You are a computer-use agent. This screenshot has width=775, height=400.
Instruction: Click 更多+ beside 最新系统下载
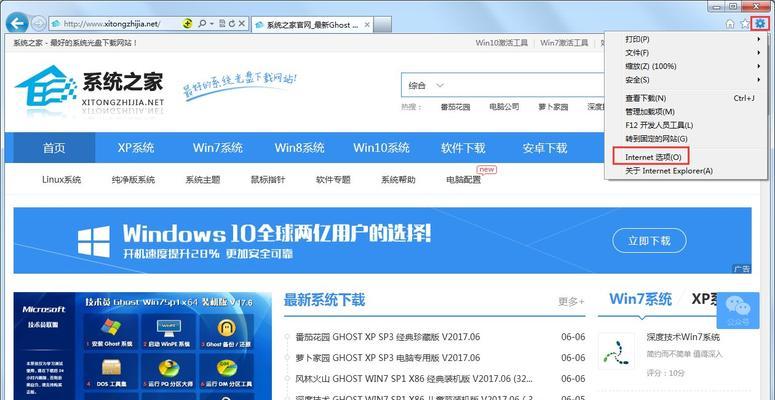(571, 301)
